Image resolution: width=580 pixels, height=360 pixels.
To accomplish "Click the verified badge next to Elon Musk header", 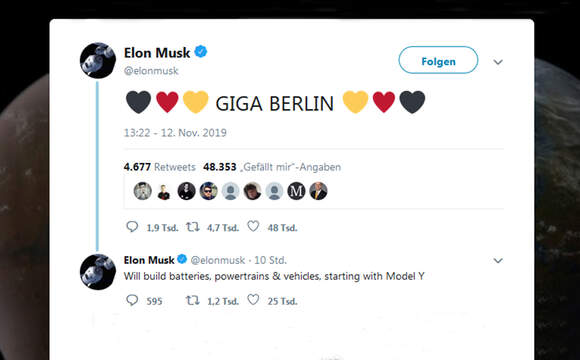I will pyautogui.click(x=201, y=52).
